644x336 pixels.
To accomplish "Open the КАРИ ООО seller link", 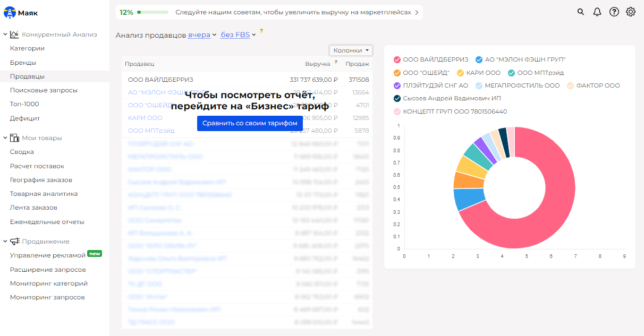I will point(145,118).
